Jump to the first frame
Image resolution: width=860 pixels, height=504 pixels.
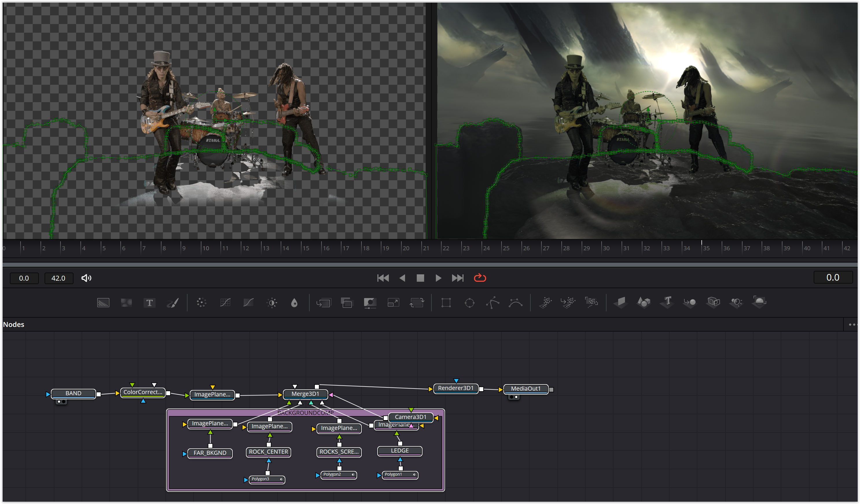click(383, 278)
